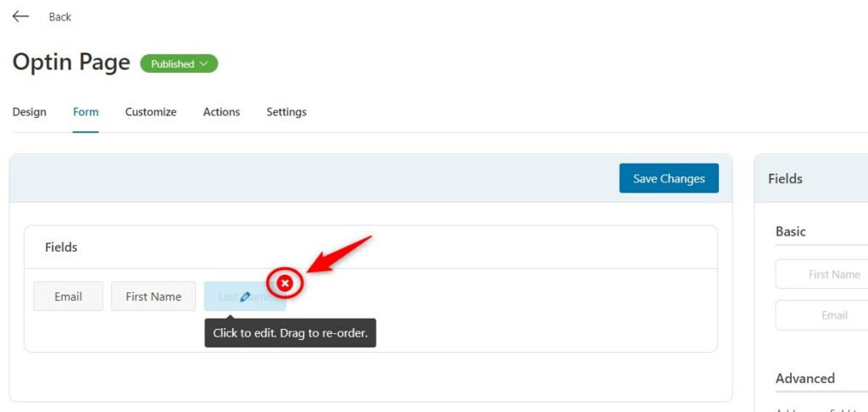The image size is (868, 412).
Task: Click the Advanced section heading
Action: click(805, 379)
